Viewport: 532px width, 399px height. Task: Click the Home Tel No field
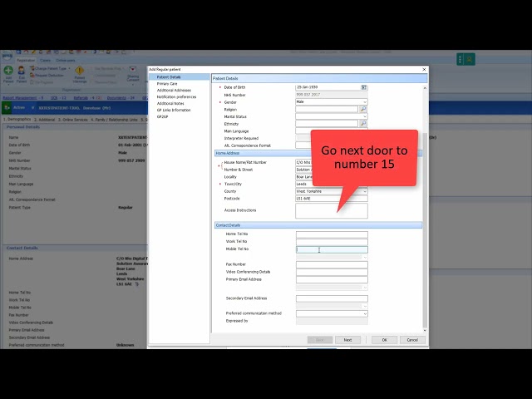pos(332,234)
